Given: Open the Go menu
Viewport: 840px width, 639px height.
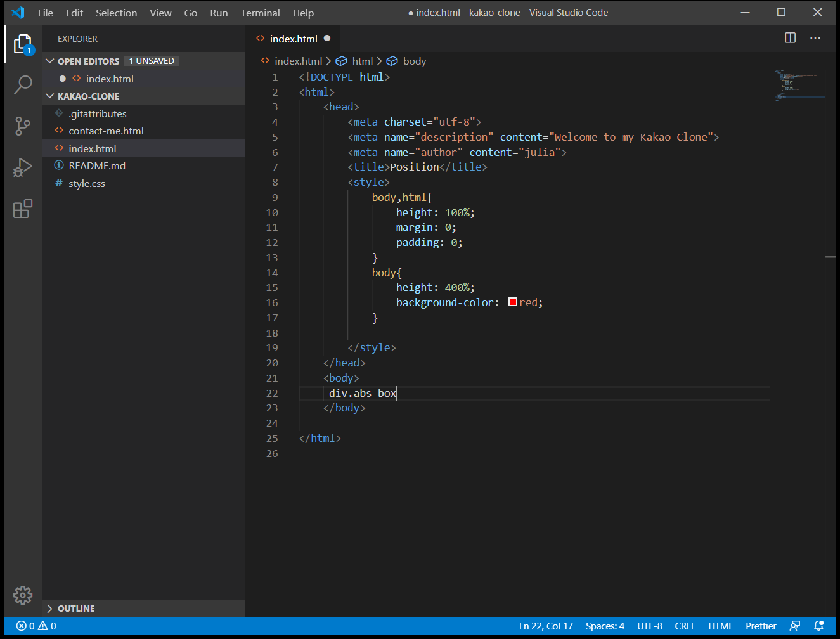Looking at the screenshot, I should coord(191,13).
